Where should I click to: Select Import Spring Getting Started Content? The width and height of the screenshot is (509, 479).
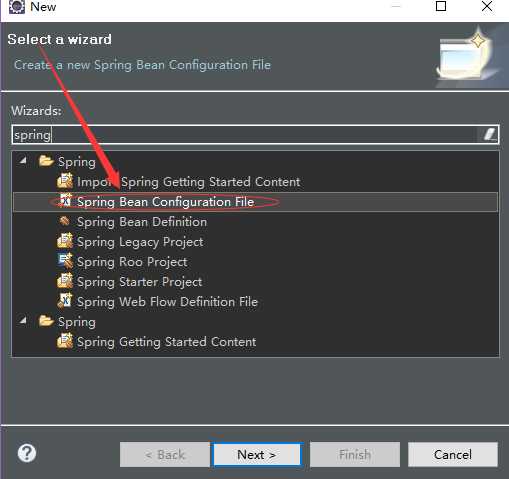pyautogui.click(x=189, y=182)
